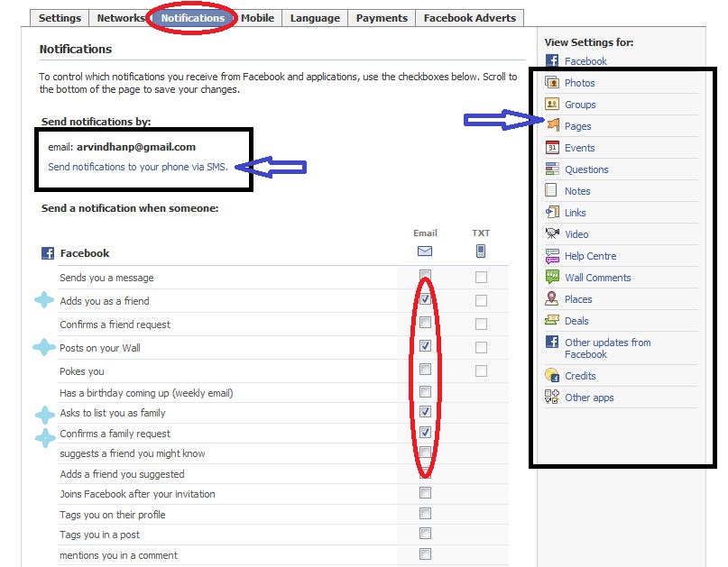
Task: Click the Deals ticket icon
Action: click(x=552, y=320)
